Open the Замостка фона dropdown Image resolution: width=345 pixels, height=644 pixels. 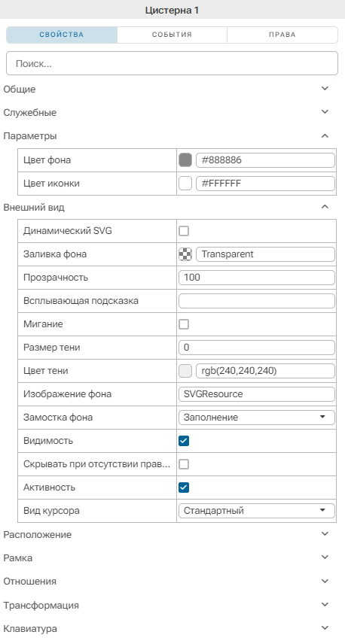point(257,418)
